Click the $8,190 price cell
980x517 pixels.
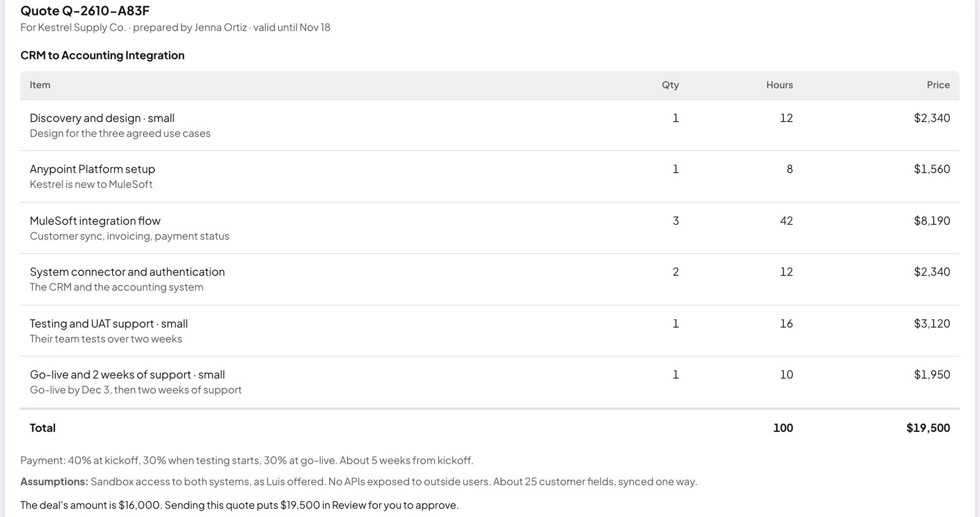932,221
